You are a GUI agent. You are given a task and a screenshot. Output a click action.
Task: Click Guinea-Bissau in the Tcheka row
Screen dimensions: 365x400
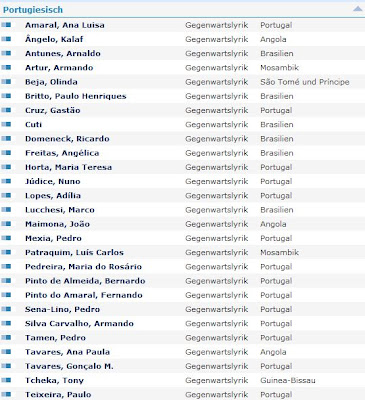(288, 380)
